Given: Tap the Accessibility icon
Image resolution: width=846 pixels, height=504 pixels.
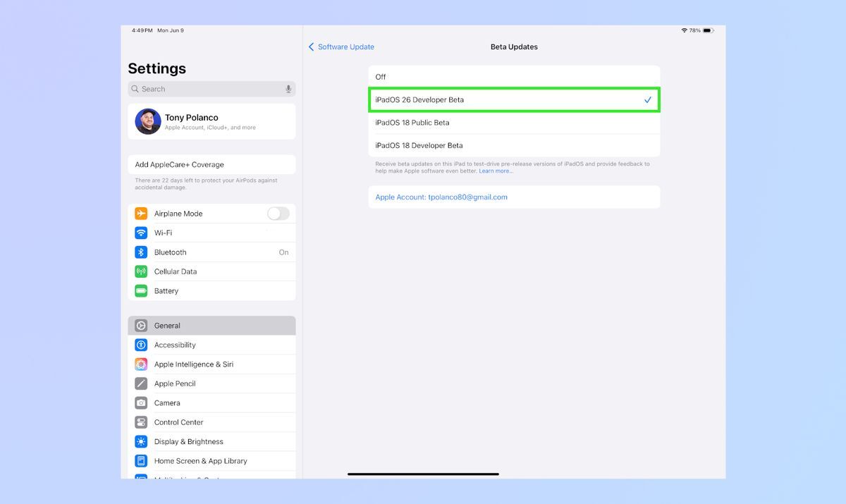Looking at the screenshot, I should tap(141, 345).
